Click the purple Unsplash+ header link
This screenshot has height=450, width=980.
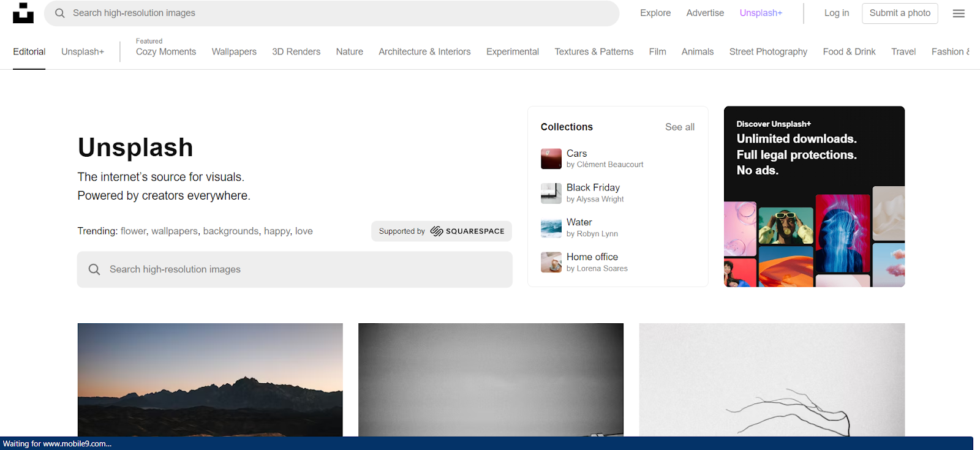(761, 13)
